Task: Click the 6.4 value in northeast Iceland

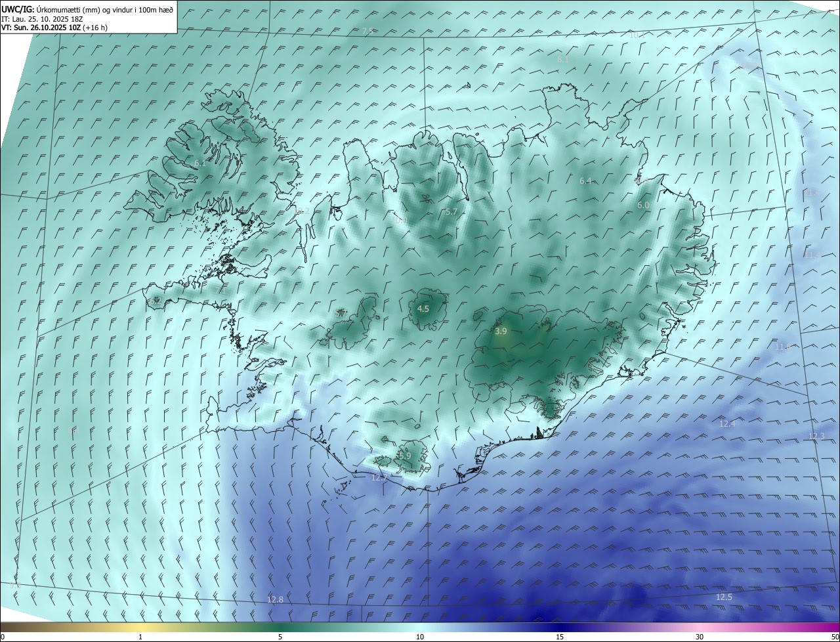Action: 586,181
